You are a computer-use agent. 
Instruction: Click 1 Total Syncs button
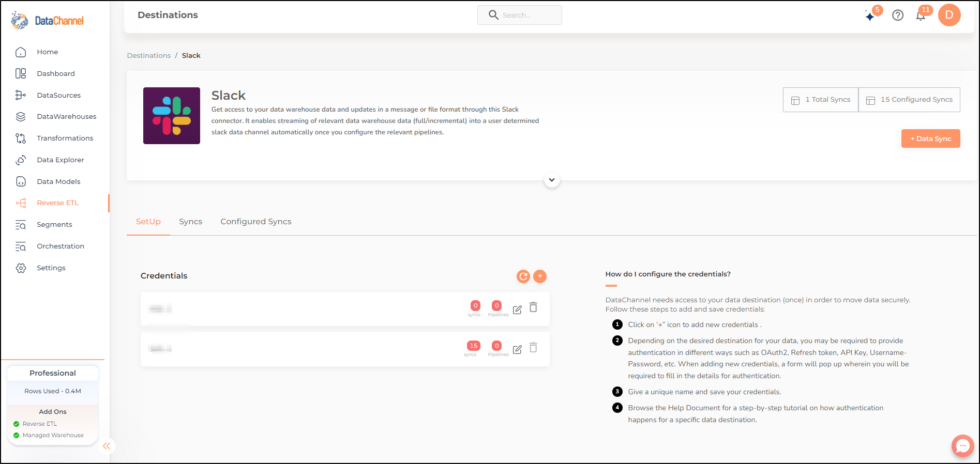821,100
